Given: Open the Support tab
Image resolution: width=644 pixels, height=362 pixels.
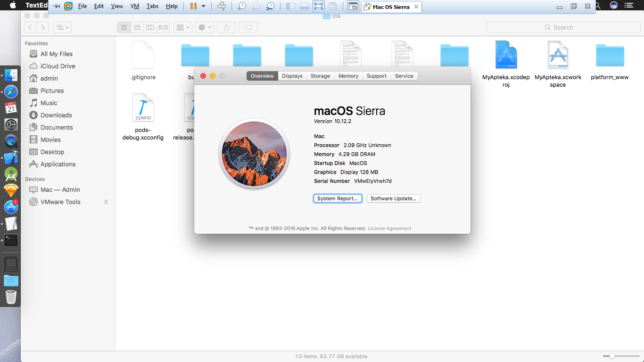Looking at the screenshot, I should coord(377,76).
